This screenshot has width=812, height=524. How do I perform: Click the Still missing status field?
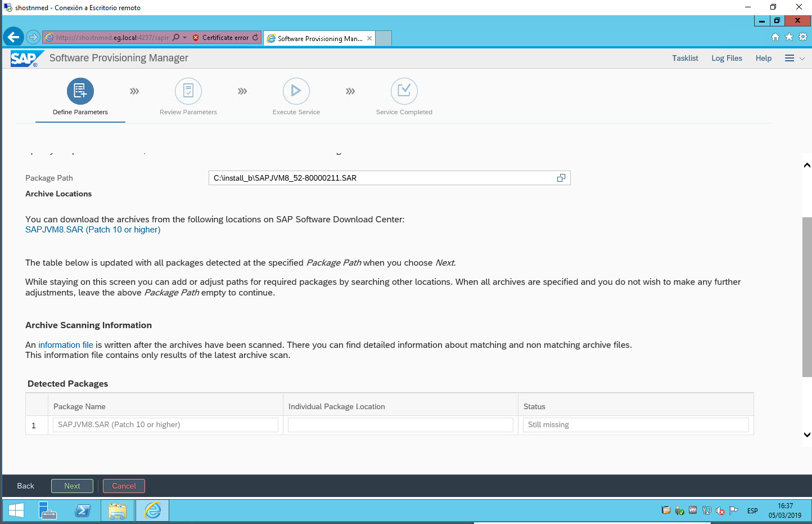(x=636, y=425)
